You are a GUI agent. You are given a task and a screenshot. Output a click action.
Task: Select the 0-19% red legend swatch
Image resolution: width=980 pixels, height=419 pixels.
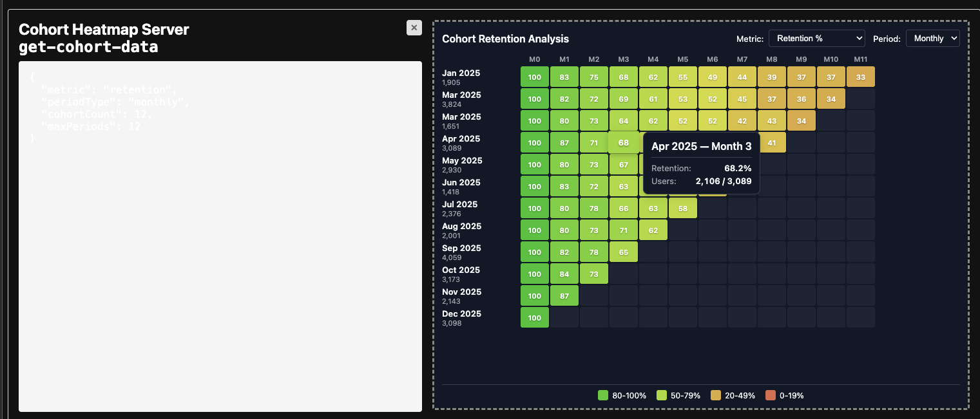771,395
